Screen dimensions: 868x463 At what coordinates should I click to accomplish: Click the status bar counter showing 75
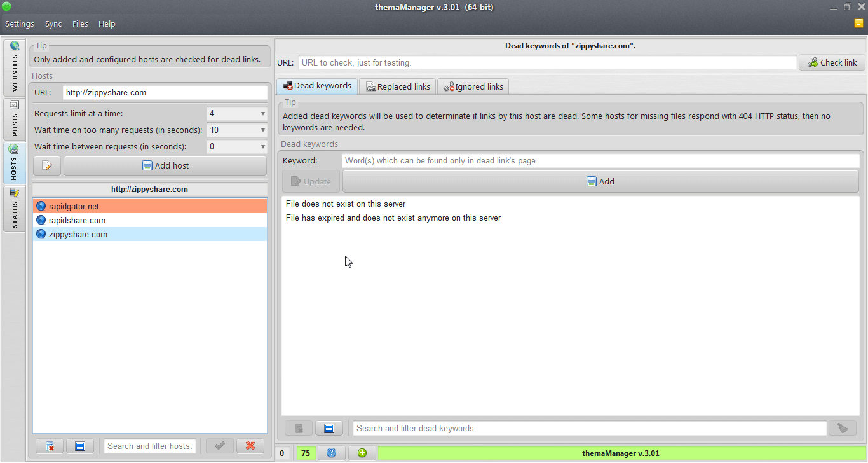[306, 453]
